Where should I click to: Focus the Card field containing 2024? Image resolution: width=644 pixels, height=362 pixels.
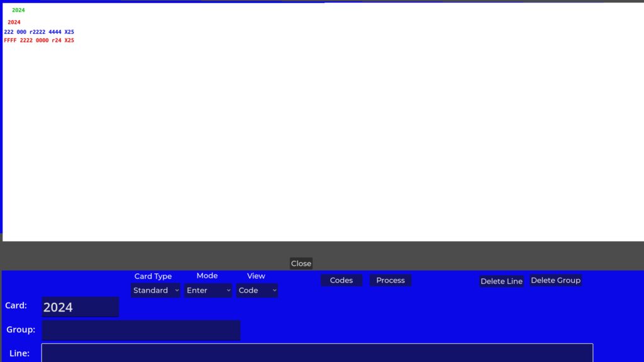coord(80,307)
